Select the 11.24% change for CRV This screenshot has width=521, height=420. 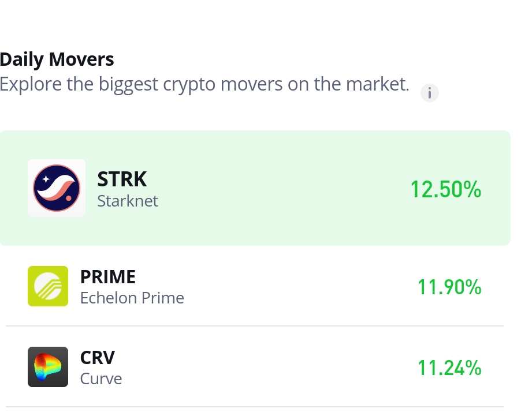449,367
